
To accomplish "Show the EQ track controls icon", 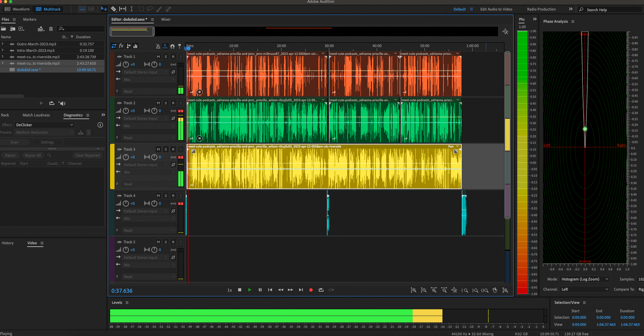I will (136, 46).
